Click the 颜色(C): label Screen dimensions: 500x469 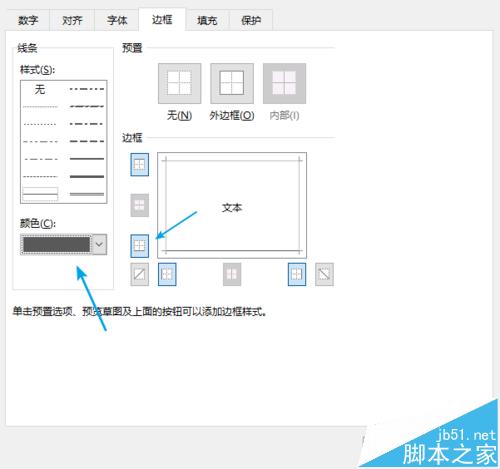coord(38,223)
